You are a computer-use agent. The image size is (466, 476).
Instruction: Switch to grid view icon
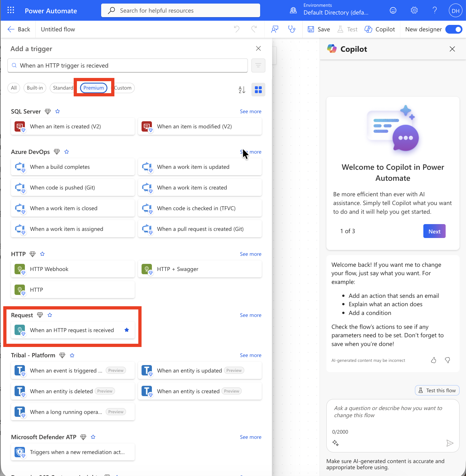(x=258, y=90)
